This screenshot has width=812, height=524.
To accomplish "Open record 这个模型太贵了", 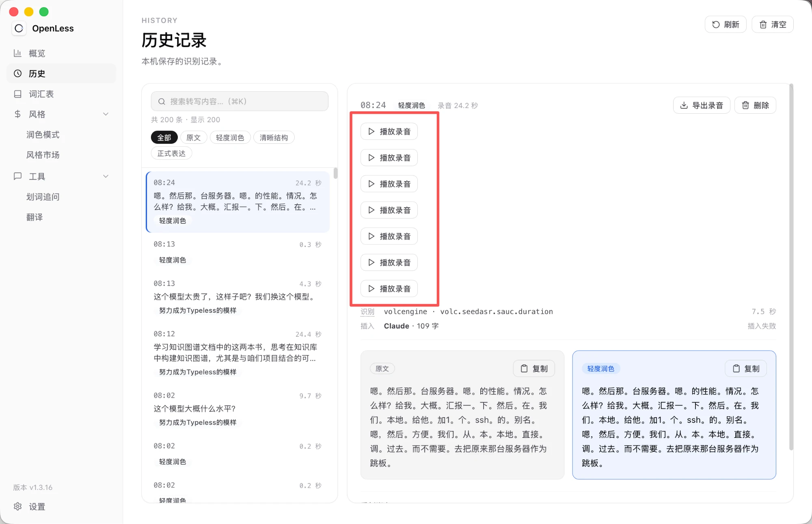I will [x=238, y=297].
